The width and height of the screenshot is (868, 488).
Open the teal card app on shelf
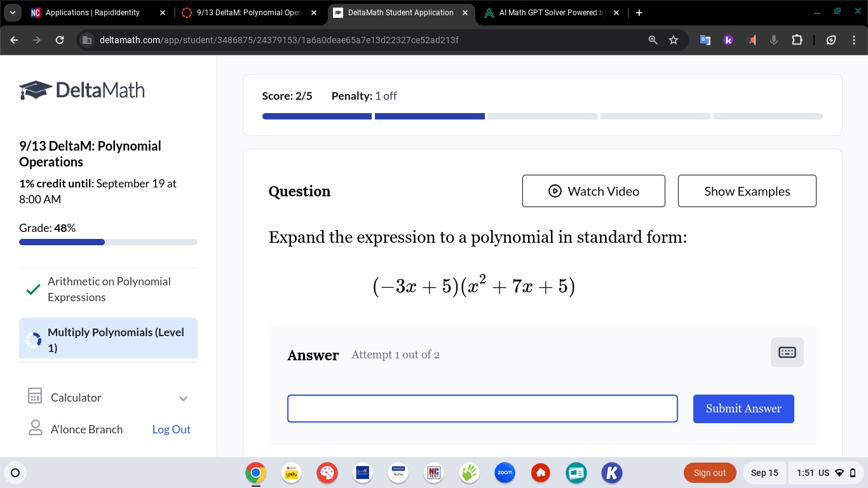(x=576, y=473)
